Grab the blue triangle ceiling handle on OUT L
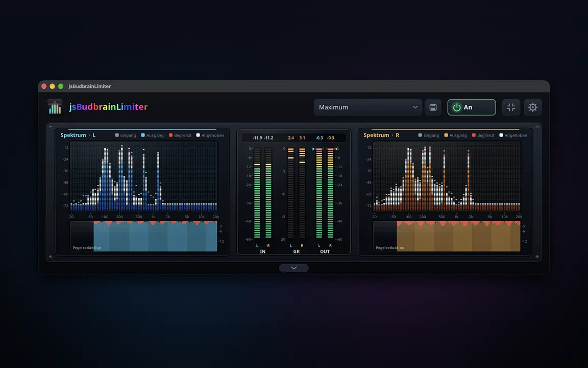The width and height of the screenshot is (588, 368). [314, 149]
